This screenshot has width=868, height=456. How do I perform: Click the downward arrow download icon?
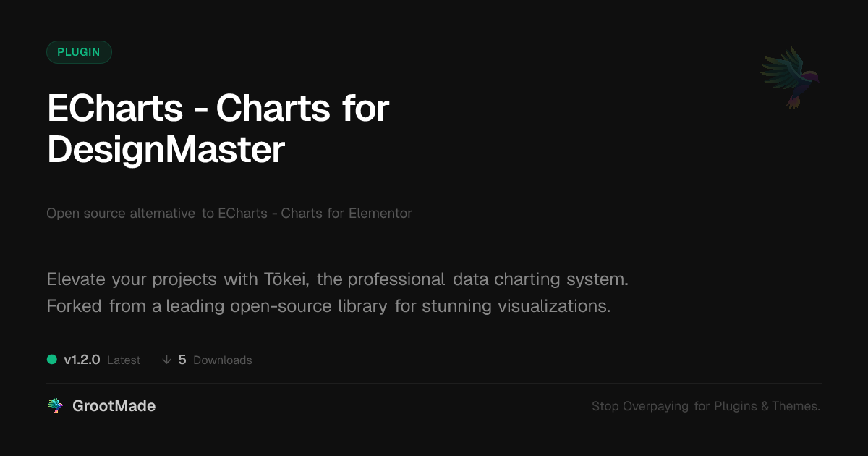166,360
